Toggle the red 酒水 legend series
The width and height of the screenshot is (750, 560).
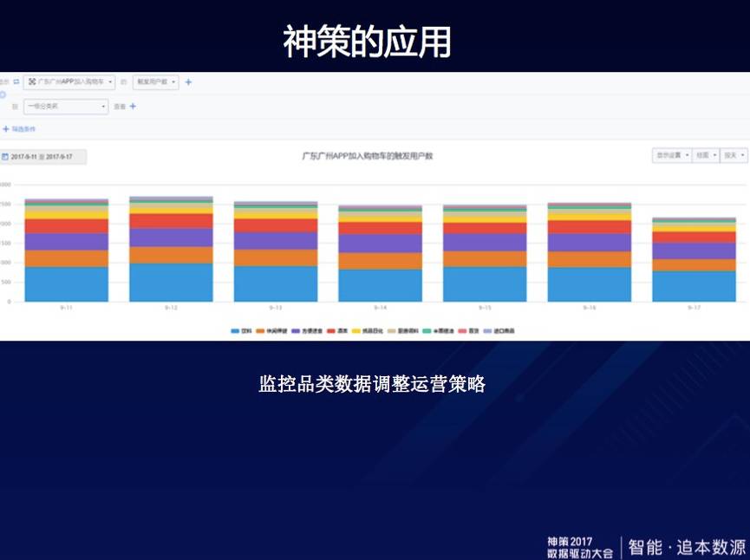coord(337,331)
